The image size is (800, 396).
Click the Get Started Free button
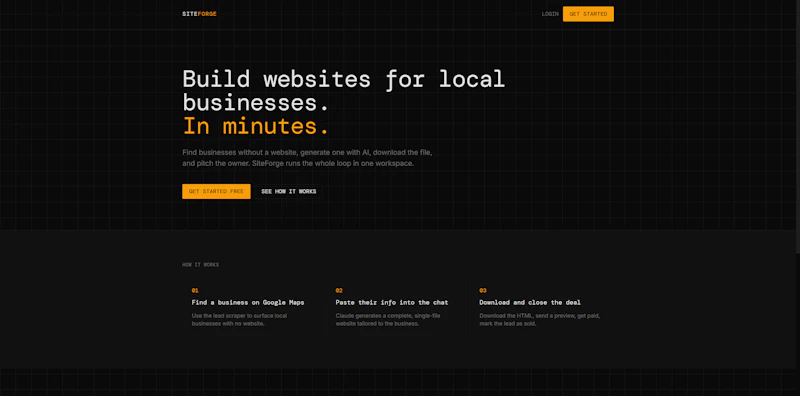coord(216,191)
